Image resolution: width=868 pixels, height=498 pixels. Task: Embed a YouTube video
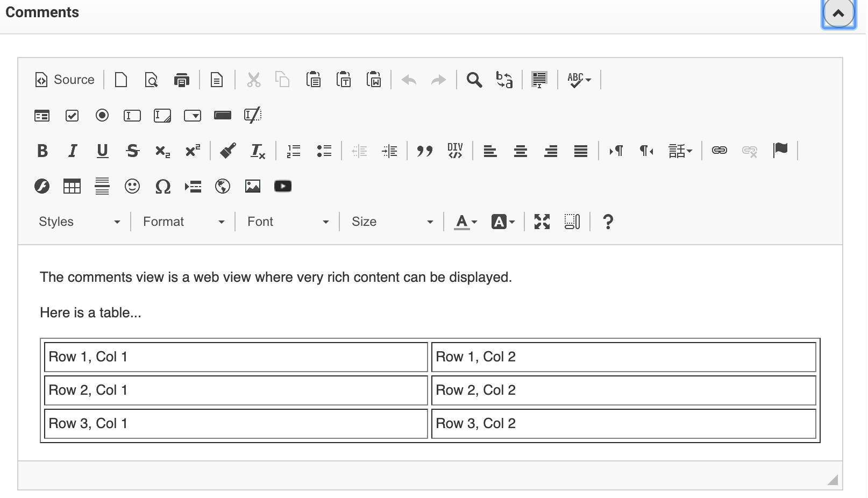283,186
